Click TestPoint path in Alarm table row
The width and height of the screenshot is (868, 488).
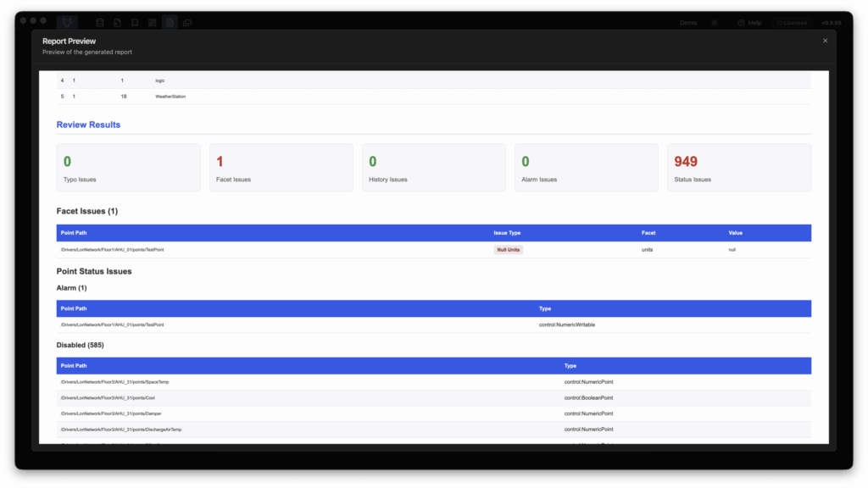tap(112, 324)
